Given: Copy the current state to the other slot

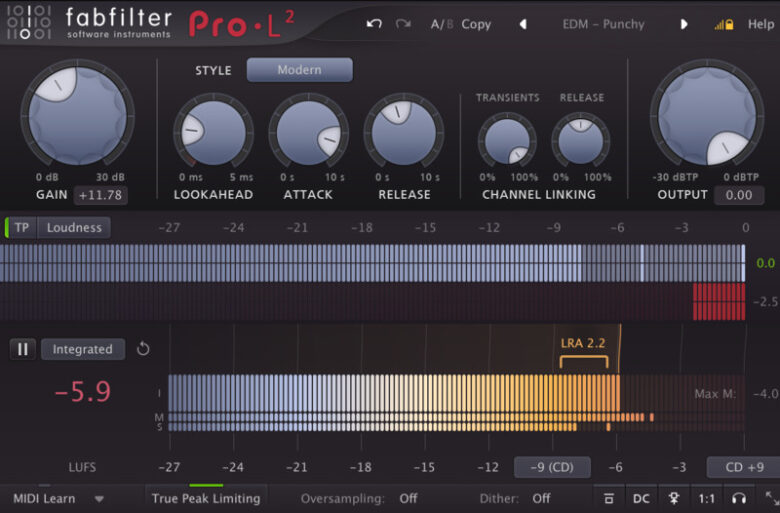Looking at the screenshot, I should tap(476, 24).
